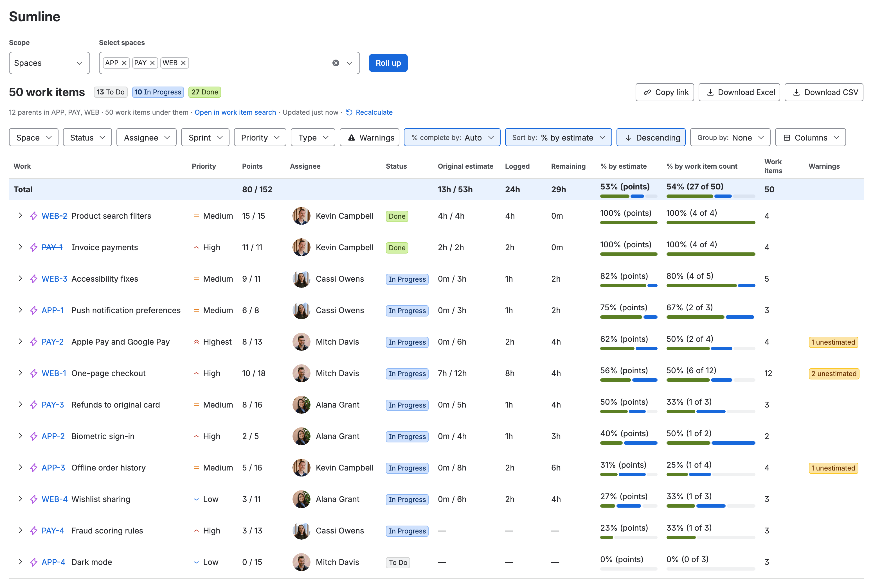This screenshot has height=588, width=873.
Task: Click the epic icon beside WEB-4
Action: pos(34,499)
